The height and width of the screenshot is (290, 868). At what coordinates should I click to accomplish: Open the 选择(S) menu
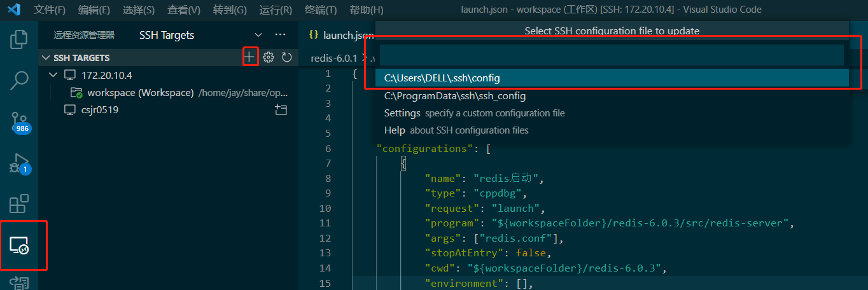139,10
